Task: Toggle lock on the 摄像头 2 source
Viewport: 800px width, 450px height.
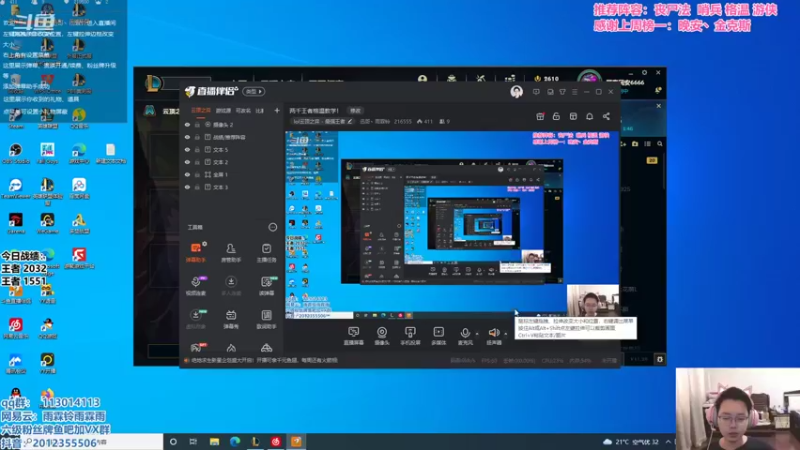Action: point(197,124)
